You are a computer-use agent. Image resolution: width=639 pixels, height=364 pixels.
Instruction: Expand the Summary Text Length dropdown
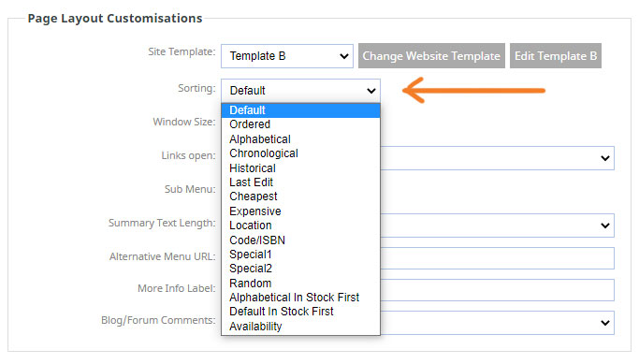click(497, 226)
